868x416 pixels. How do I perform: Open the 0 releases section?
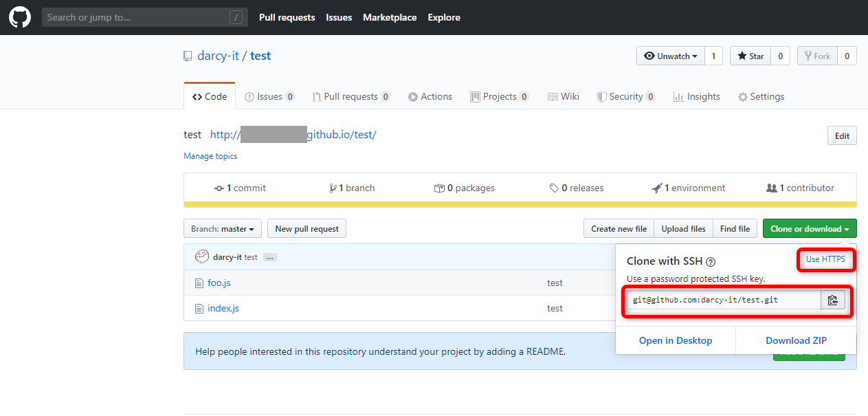[x=577, y=187]
